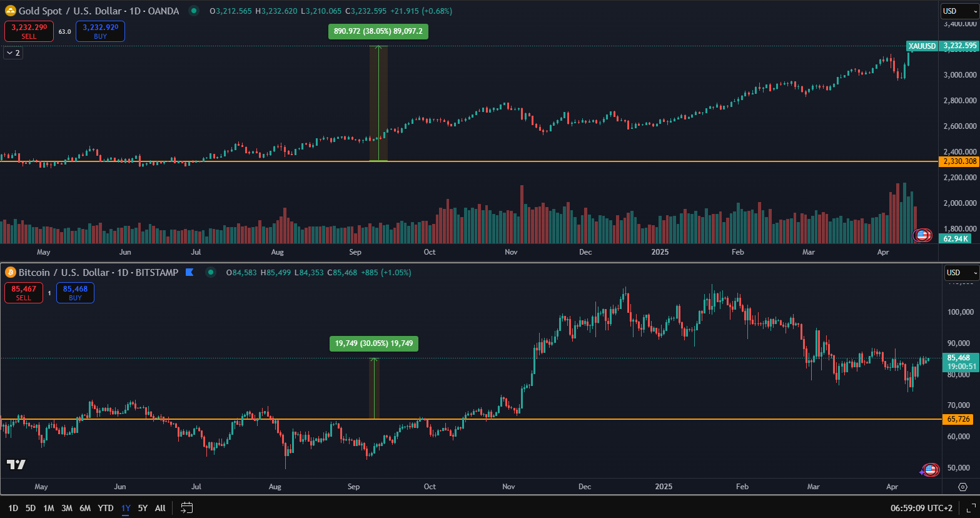Viewport: 980px width, 518px height.
Task: Click the fullscreen maximize chart icon
Action: click(x=971, y=508)
